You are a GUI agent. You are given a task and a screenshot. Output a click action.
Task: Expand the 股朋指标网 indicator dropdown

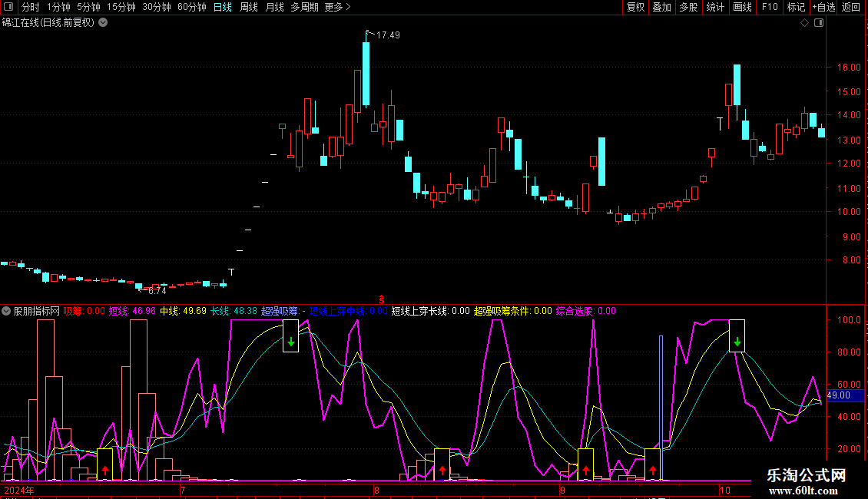point(7,312)
